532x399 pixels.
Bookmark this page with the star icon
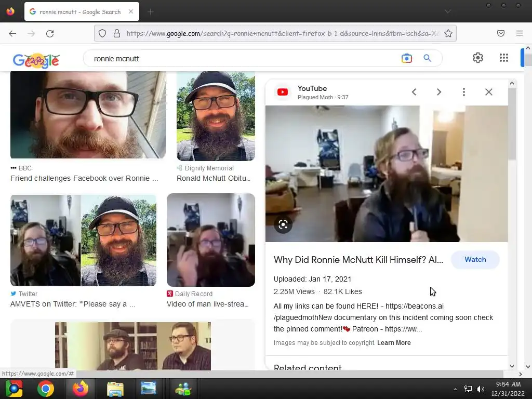pos(448,33)
